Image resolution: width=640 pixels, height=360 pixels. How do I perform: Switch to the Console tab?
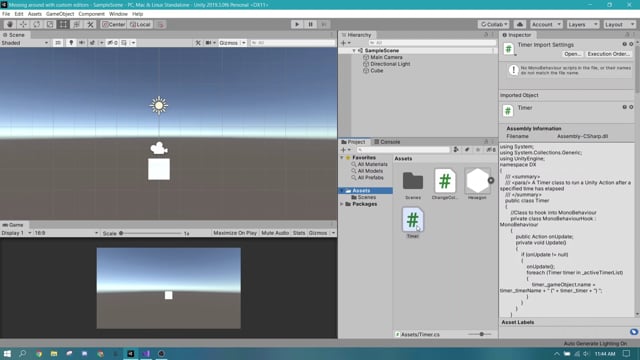tap(387, 142)
